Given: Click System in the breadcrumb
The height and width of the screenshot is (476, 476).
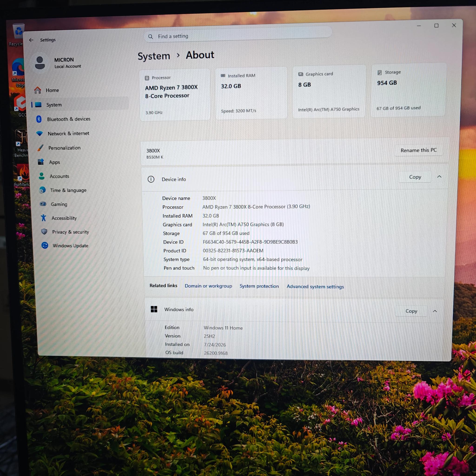Looking at the screenshot, I should point(154,56).
